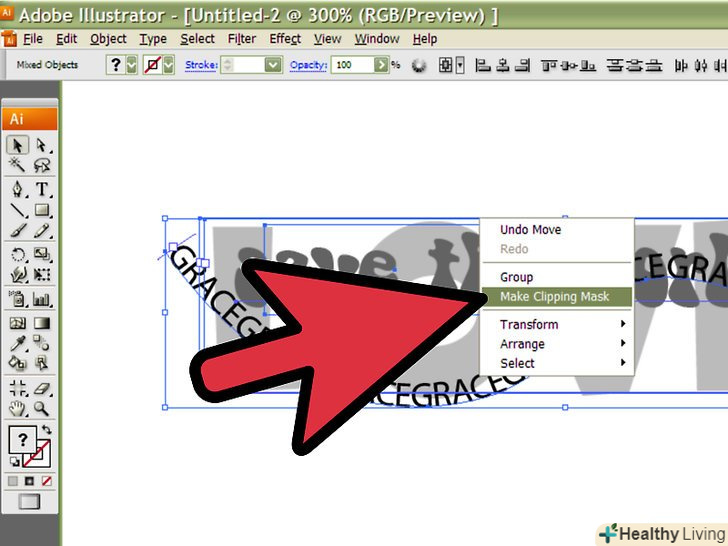The height and width of the screenshot is (546, 728).
Task: Open the fill color dropdown in the control bar
Action: pos(132,65)
